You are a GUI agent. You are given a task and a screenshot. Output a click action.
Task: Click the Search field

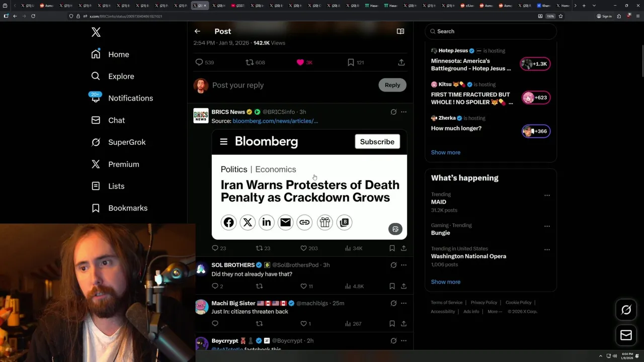[x=491, y=31]
